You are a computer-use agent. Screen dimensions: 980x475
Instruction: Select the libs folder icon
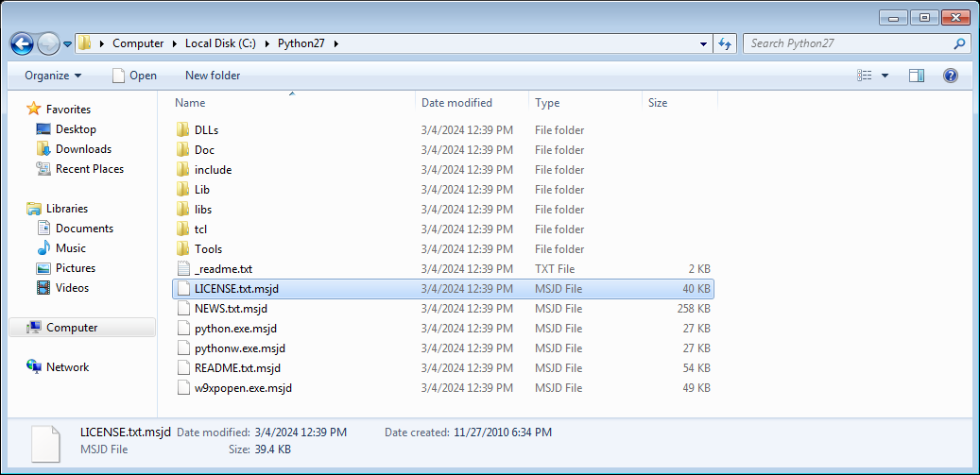[x=182, y=209]
